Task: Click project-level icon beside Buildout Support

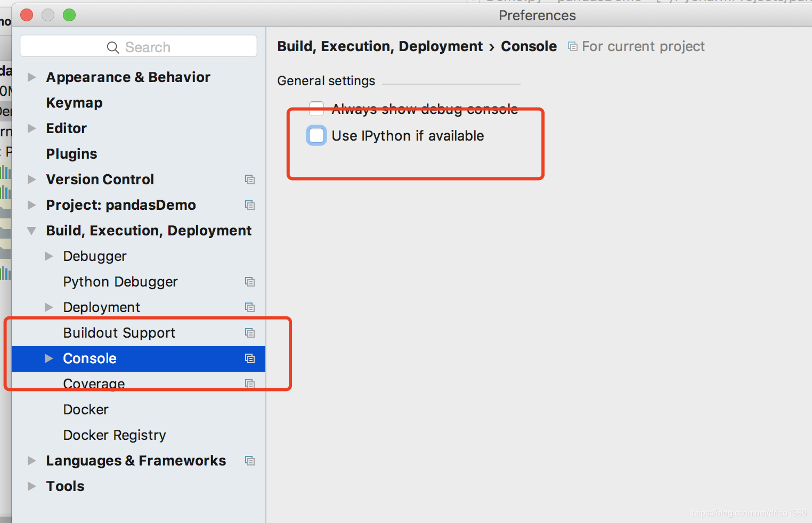Action: tap(249, 333)
